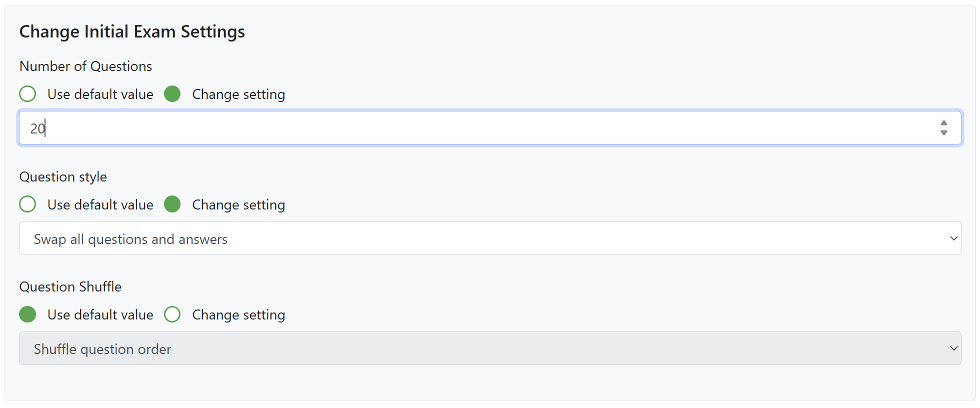Focus the Number of Questions input showing 20
Viewport: 980px width, 408px height.
coord(480,128)
